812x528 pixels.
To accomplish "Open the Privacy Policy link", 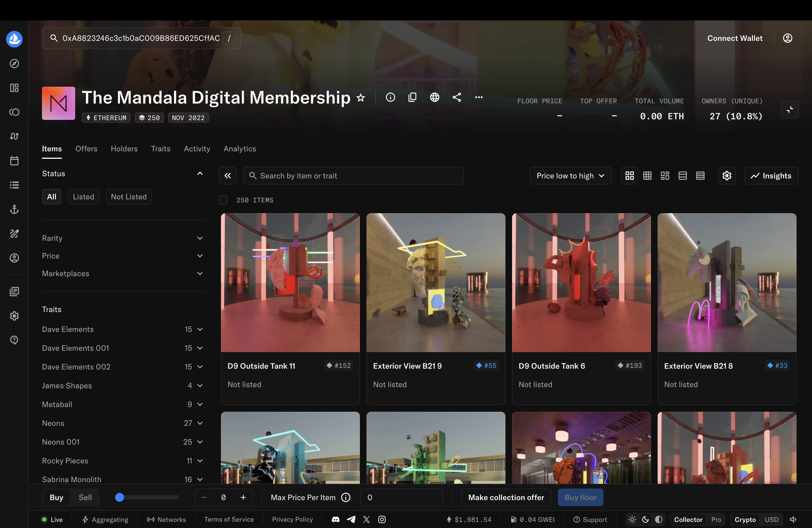I will 292,519.
